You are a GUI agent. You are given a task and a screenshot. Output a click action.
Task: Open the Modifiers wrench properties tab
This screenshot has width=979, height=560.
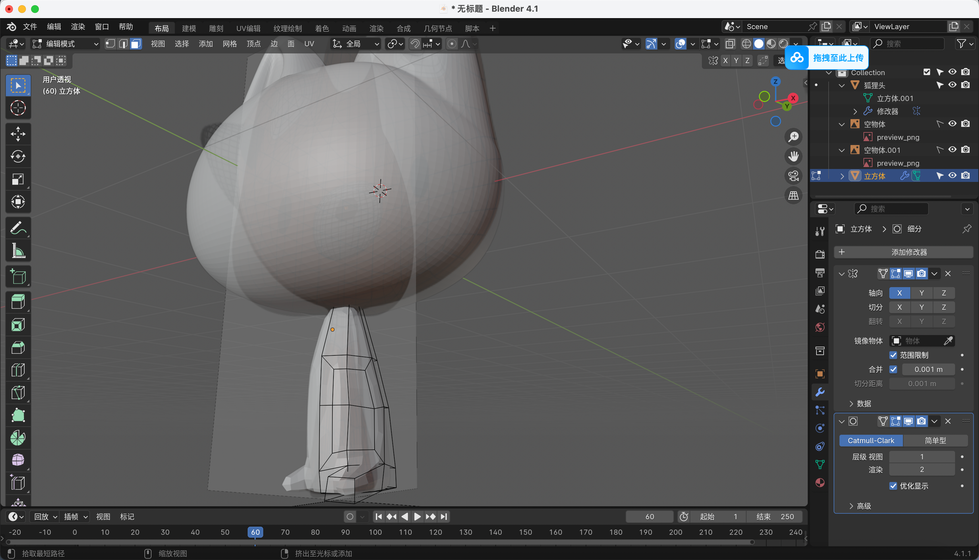(x=820, y=392)
